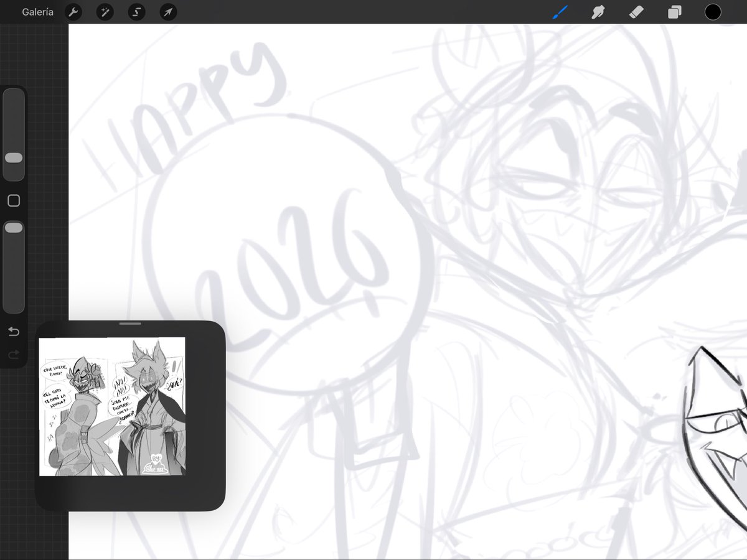The image size is (747, 560).
Task: Adjust the brush opacity slider
Action: coord(14,227)
